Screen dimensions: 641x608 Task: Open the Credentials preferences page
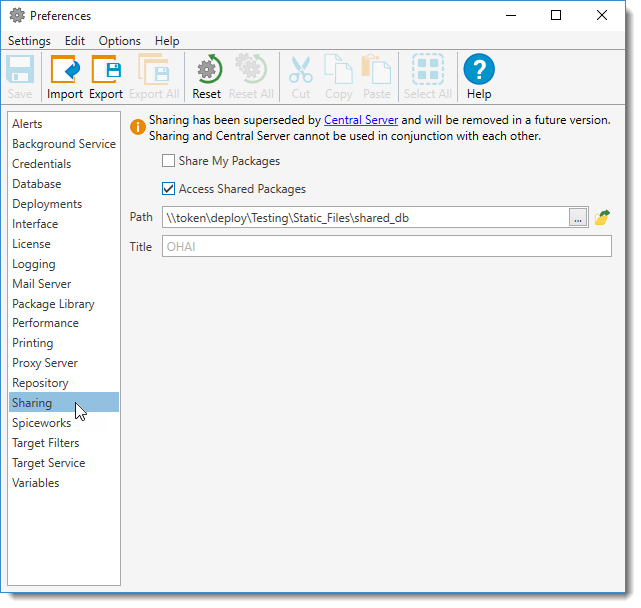tap(42, 164)
